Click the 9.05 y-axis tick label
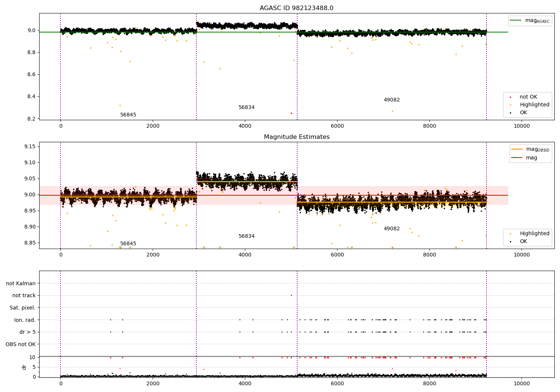This screenshot has width=560, height=392. [29, 179]
